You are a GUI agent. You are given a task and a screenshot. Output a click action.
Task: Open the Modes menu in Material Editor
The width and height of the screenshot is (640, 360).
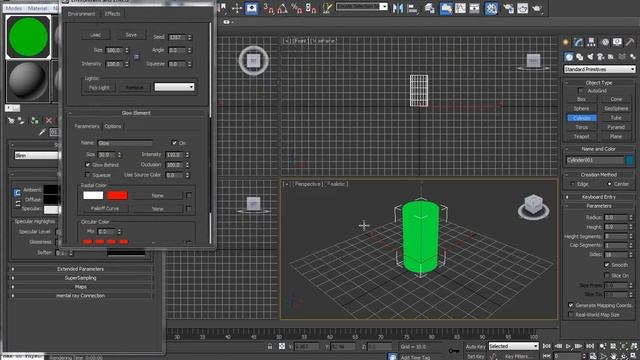point(14,8)
